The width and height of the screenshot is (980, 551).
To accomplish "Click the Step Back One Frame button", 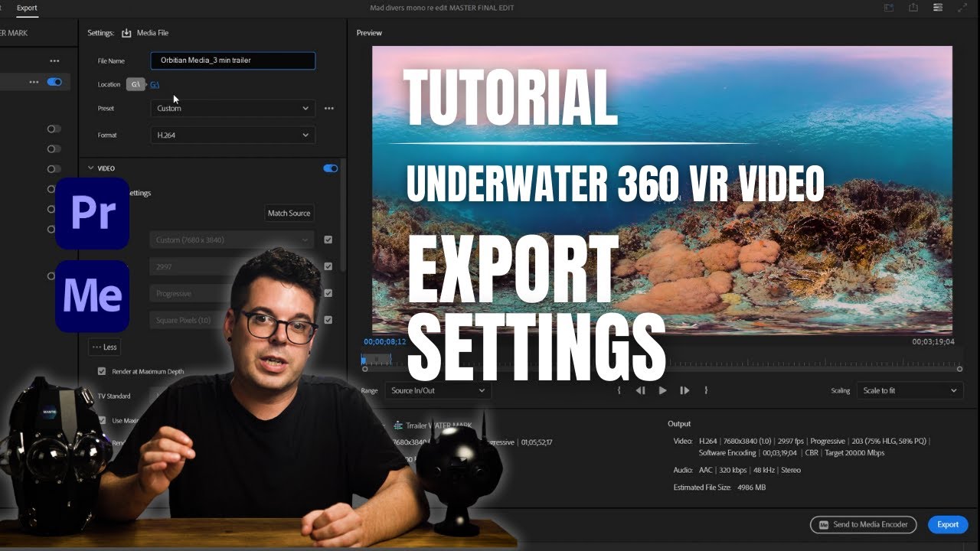I will (640, 390).
